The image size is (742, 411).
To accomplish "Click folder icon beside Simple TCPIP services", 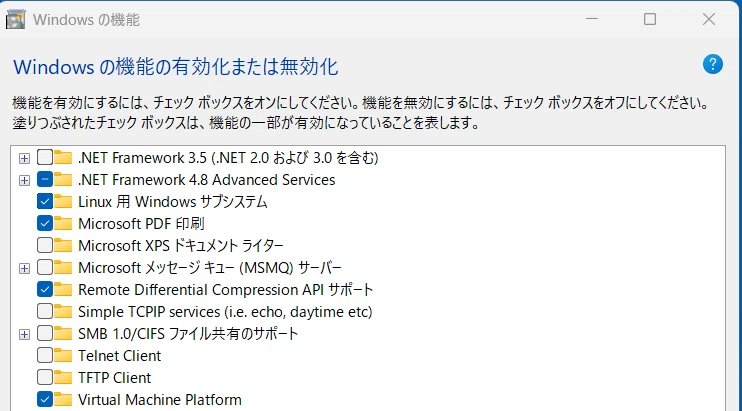I will pos(63,311).
